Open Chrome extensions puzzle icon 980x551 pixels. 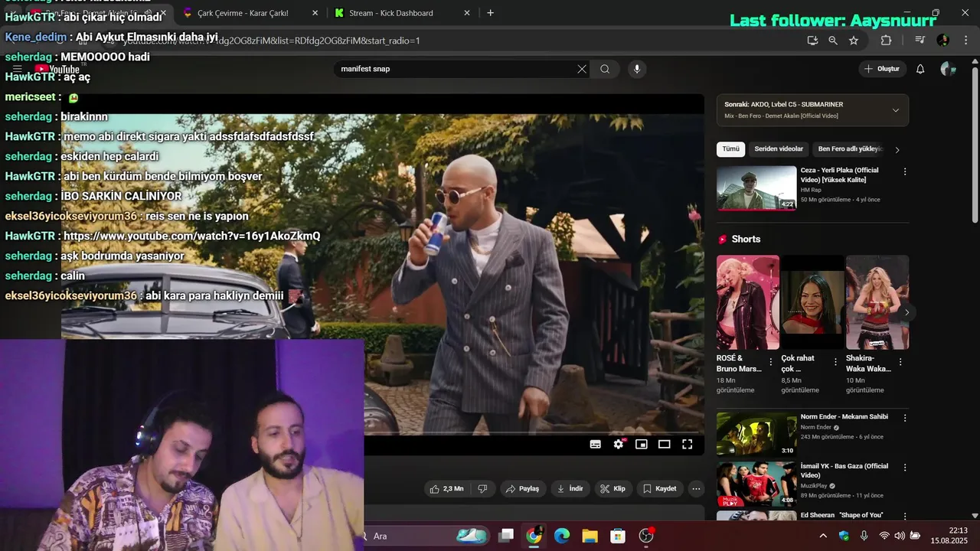(887, 41)
